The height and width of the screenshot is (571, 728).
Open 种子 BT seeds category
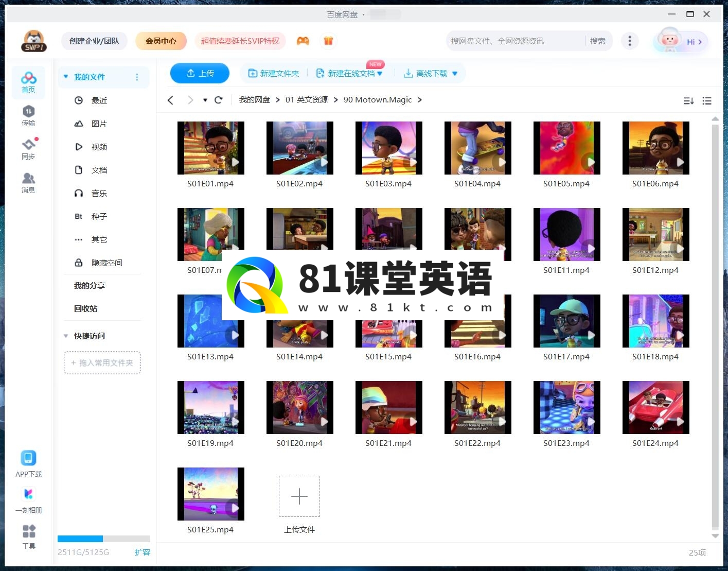(x=99, y=216)
